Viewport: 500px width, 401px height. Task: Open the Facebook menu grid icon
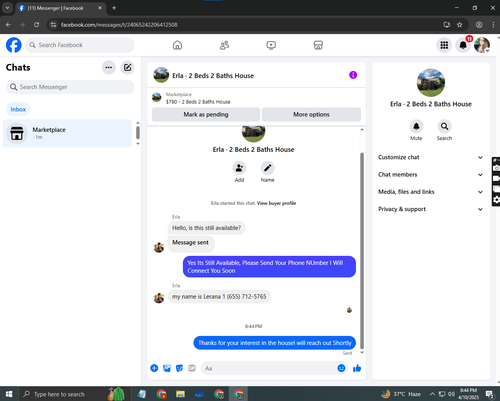click(444, 45)
